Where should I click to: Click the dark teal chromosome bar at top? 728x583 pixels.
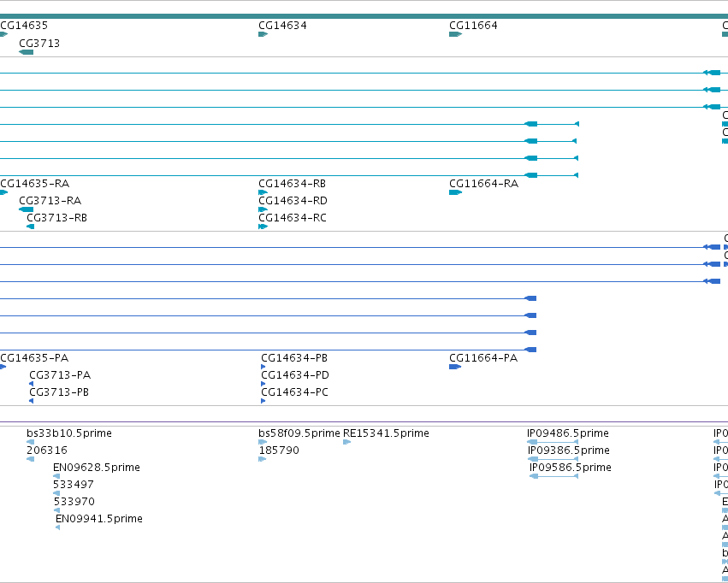pos(364,16)
